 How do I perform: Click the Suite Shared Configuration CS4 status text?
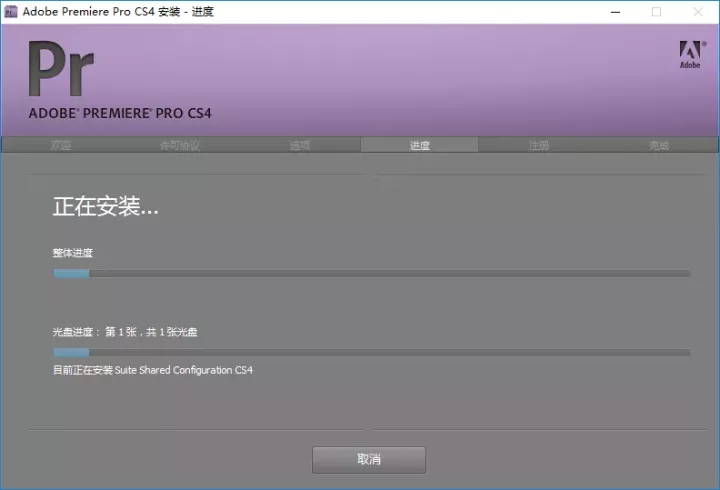tap(153, 370)
